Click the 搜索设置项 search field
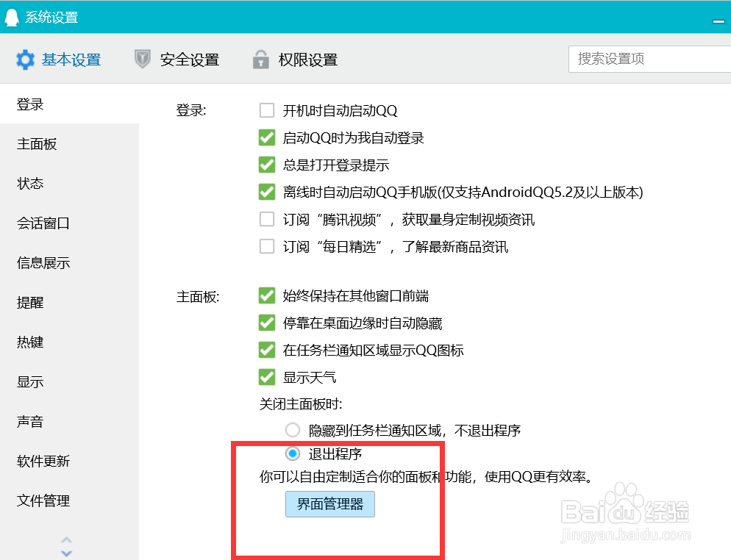This screenshot has height=560, width=731. (649, 60)
